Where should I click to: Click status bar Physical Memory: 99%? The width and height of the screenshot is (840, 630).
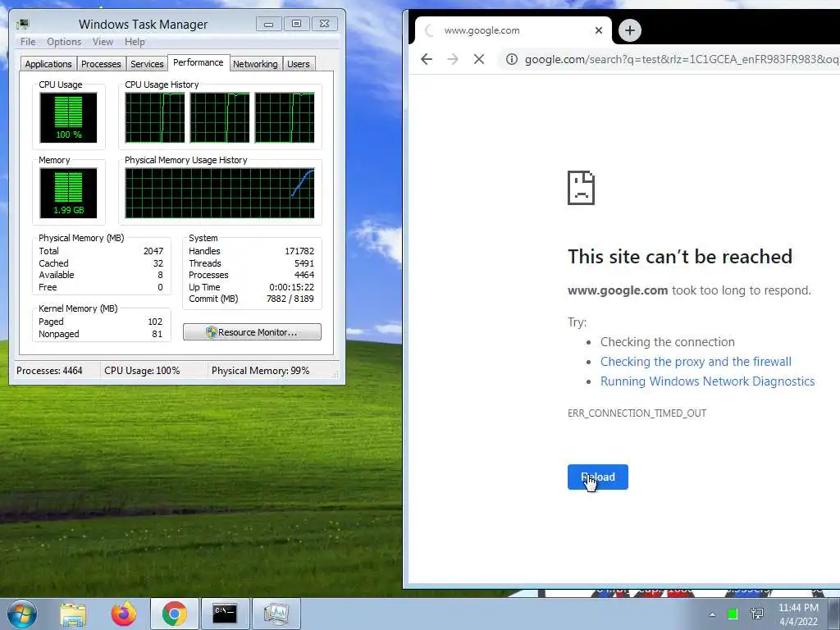260,371
